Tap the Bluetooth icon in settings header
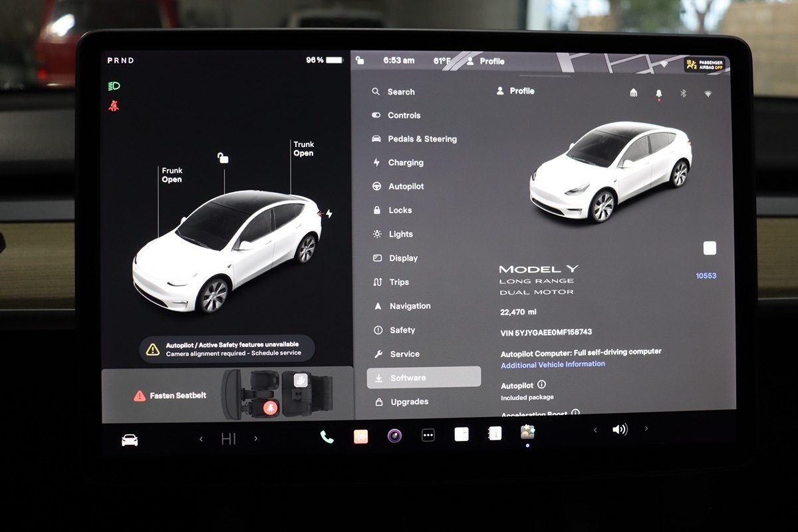Viewport: 798px width, 532px height. click(x=683, y=93)
